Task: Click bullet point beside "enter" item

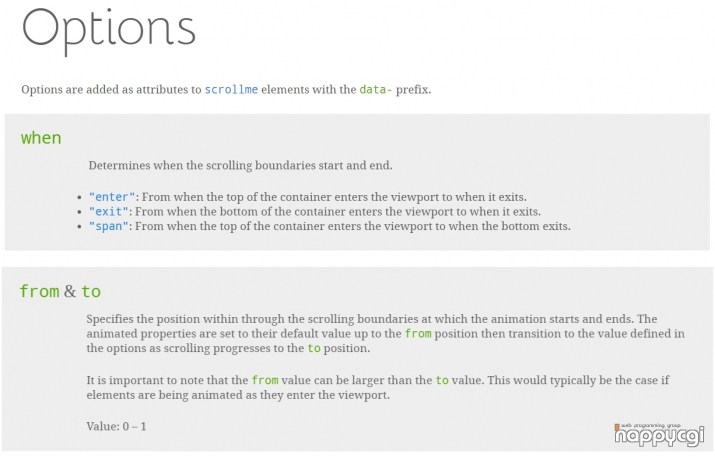Action: (x=79, y=198)
